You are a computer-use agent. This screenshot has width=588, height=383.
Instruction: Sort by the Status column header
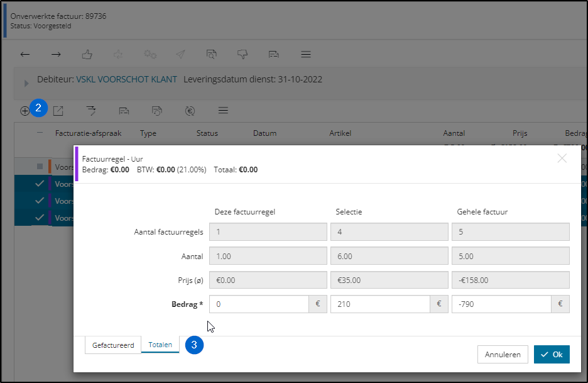[x=207, y=133]
